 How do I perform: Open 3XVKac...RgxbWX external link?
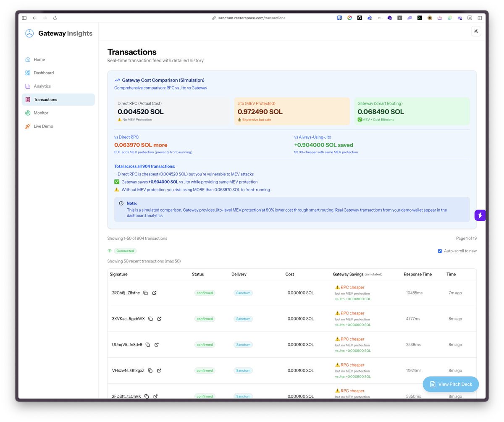coord(159,319)
